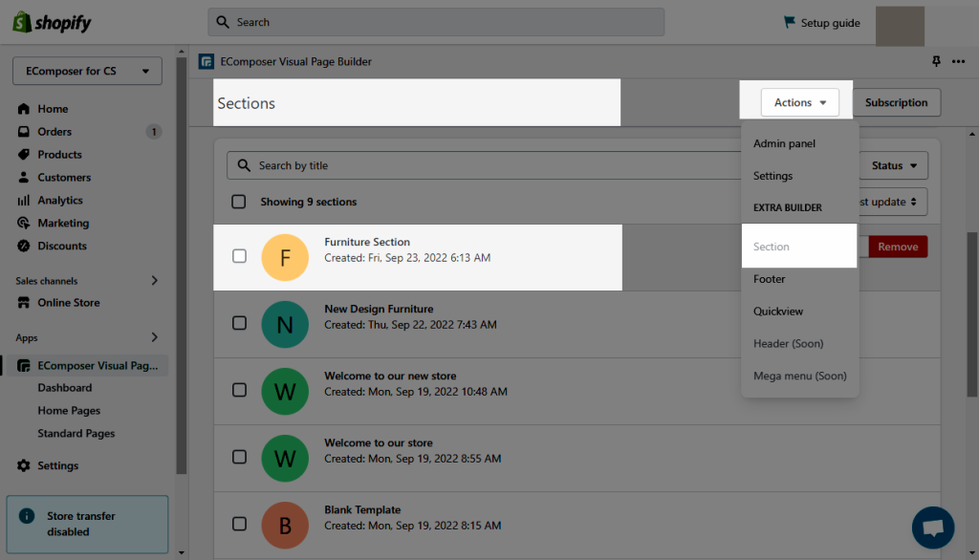Open Standard Pages in sidebar

pos(76,433)
